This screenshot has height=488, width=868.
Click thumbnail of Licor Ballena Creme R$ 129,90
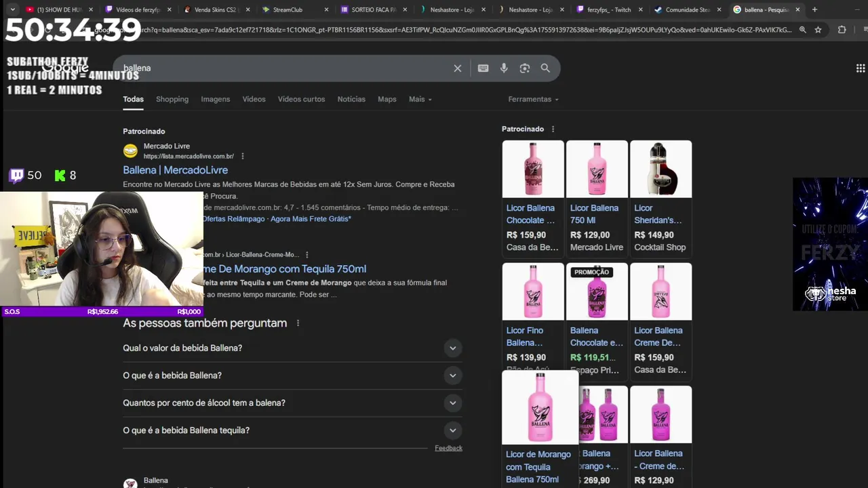(x=660, y=414)
